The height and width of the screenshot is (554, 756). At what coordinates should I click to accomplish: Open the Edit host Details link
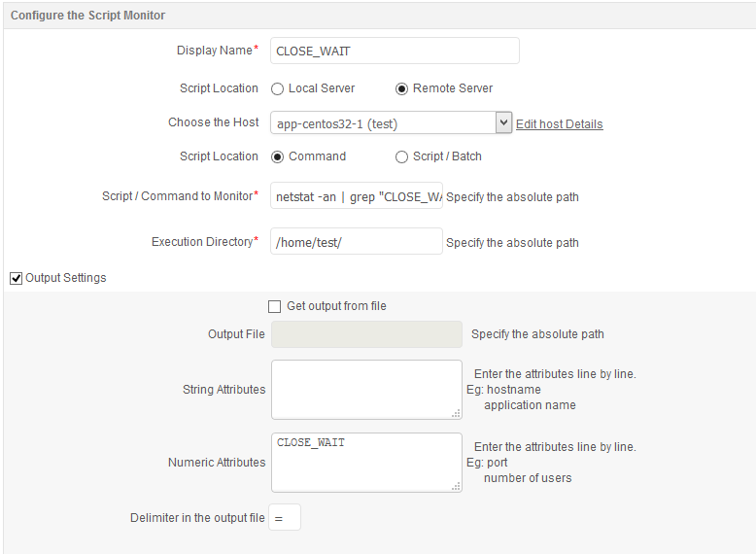[559, 124]
